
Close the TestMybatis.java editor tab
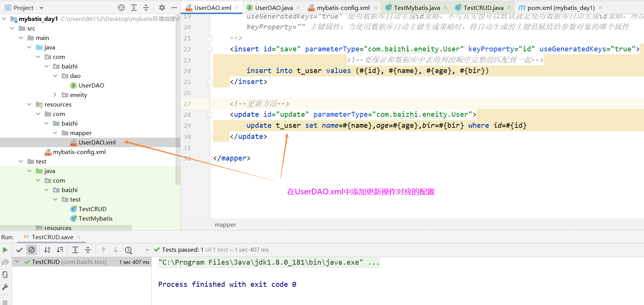[445, 8]
